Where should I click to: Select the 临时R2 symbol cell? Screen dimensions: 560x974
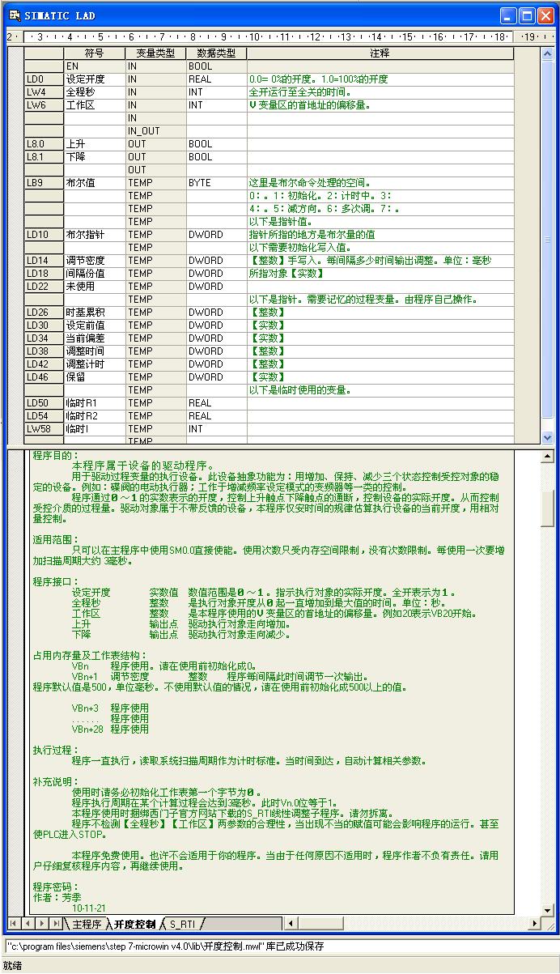[94, 416]
